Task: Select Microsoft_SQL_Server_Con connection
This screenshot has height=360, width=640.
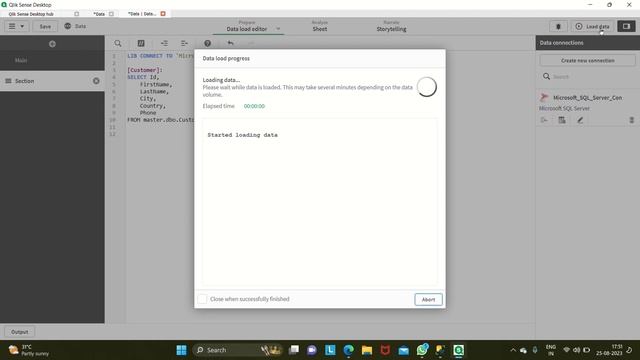Action: 587,98
